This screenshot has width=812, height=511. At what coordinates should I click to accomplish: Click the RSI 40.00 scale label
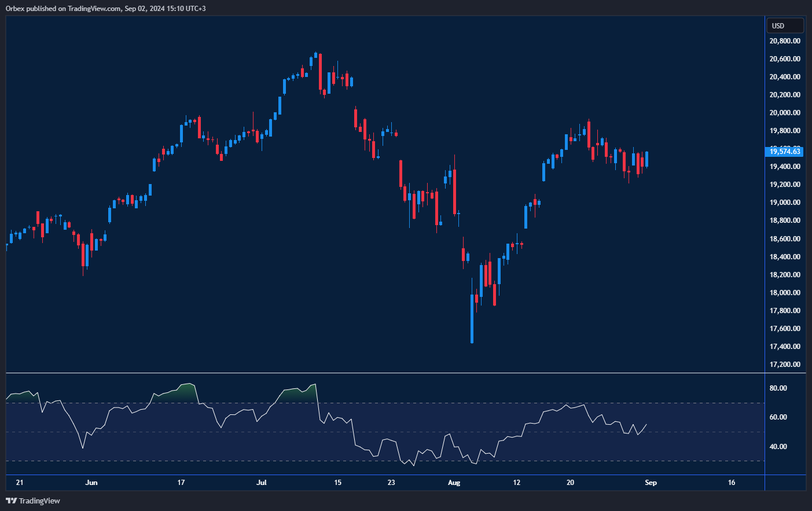(x=778, y=447)
